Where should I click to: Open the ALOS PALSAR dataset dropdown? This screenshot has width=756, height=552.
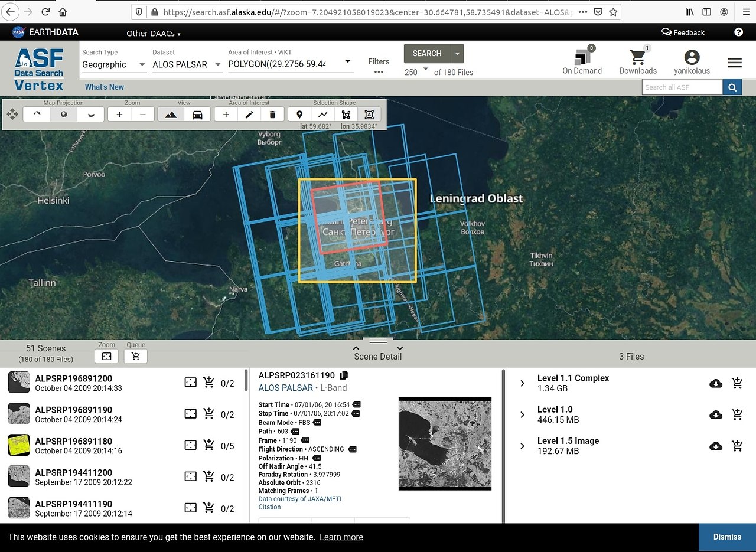pos(187,64)
